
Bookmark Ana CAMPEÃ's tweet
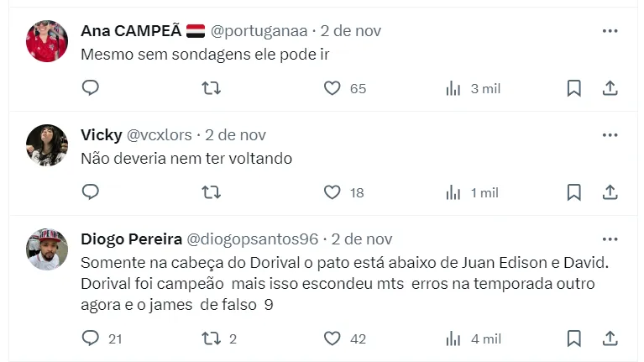[574, 88]
